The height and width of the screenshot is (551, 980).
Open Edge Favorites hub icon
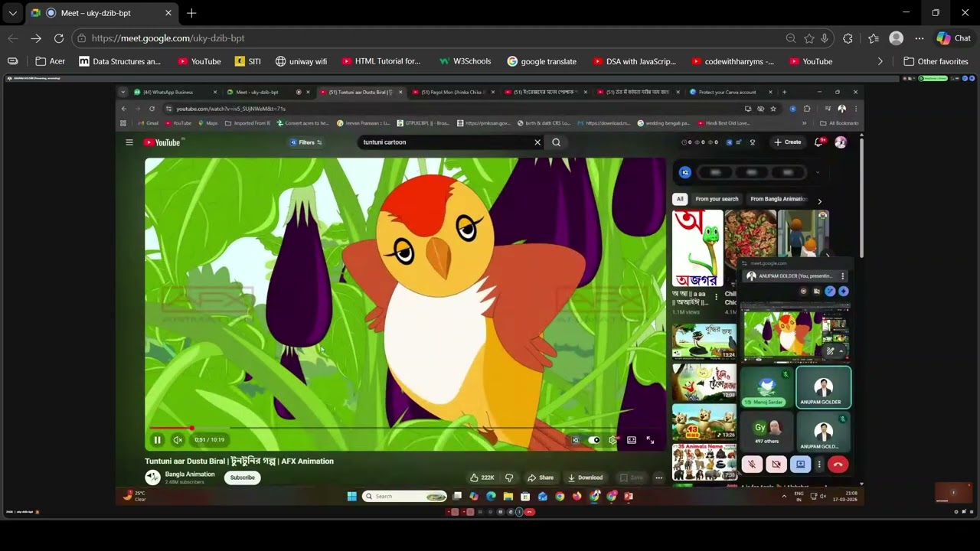coord(874,38)
